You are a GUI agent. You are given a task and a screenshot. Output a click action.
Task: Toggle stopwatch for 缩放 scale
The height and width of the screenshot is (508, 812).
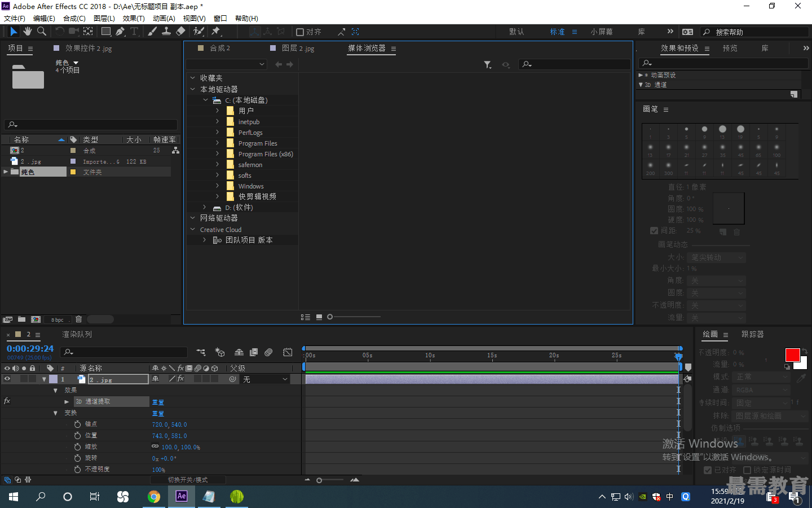point(78,446)
